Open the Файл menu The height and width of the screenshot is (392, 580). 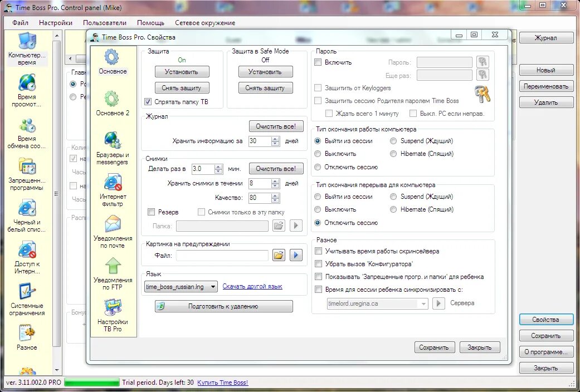[21, 23]
